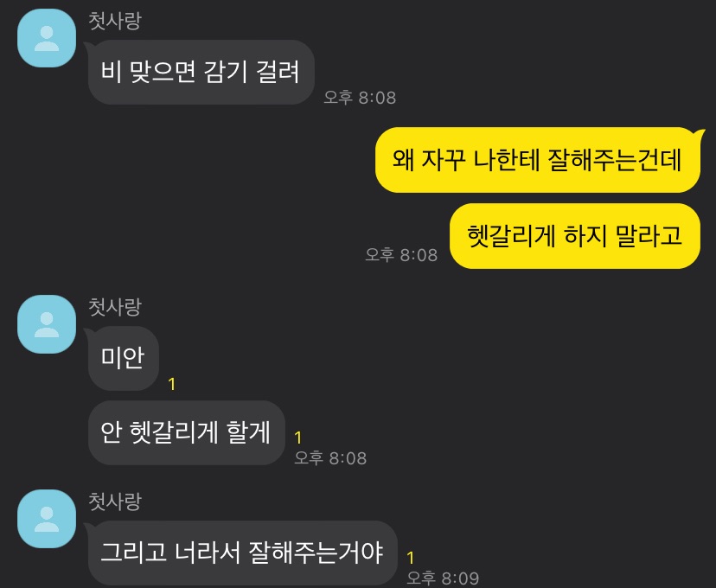
Task: Tap the yellow bubble 헷갈리게 하지 말라고
Action: coord(575,236)
